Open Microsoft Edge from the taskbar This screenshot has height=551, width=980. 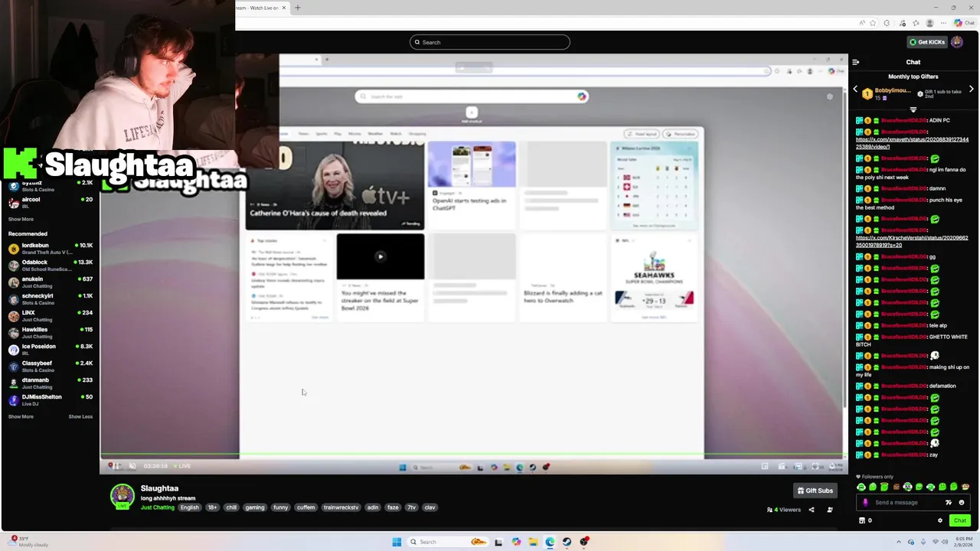pos(550,542)
